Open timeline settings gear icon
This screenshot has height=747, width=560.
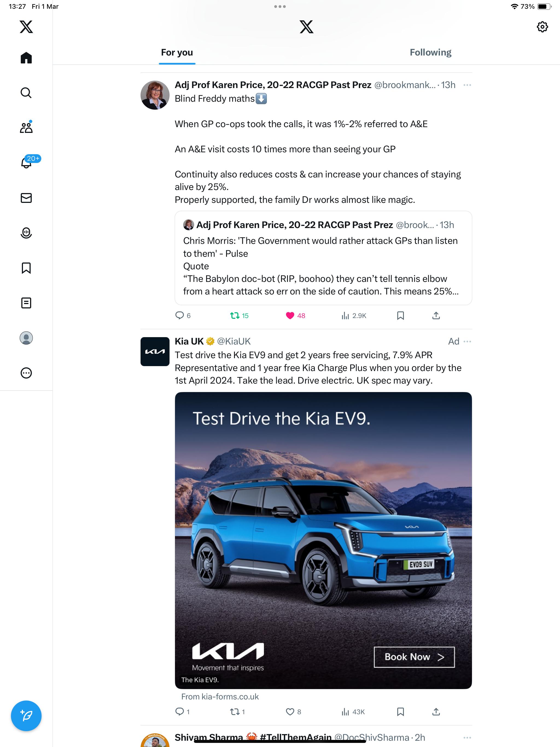coord(542,27)
